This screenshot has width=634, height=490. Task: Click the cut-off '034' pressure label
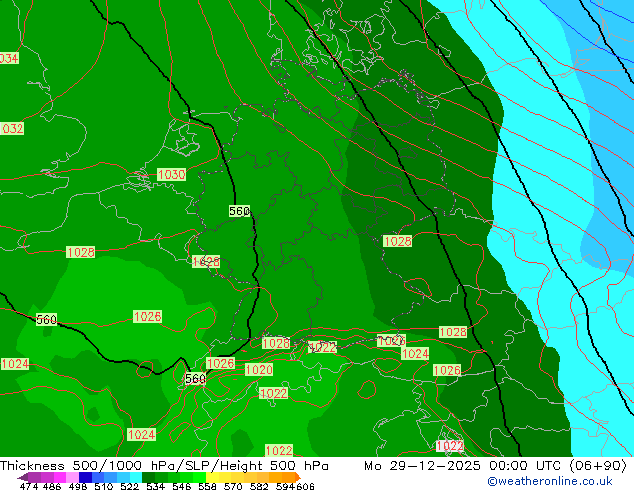click(9, 59)
